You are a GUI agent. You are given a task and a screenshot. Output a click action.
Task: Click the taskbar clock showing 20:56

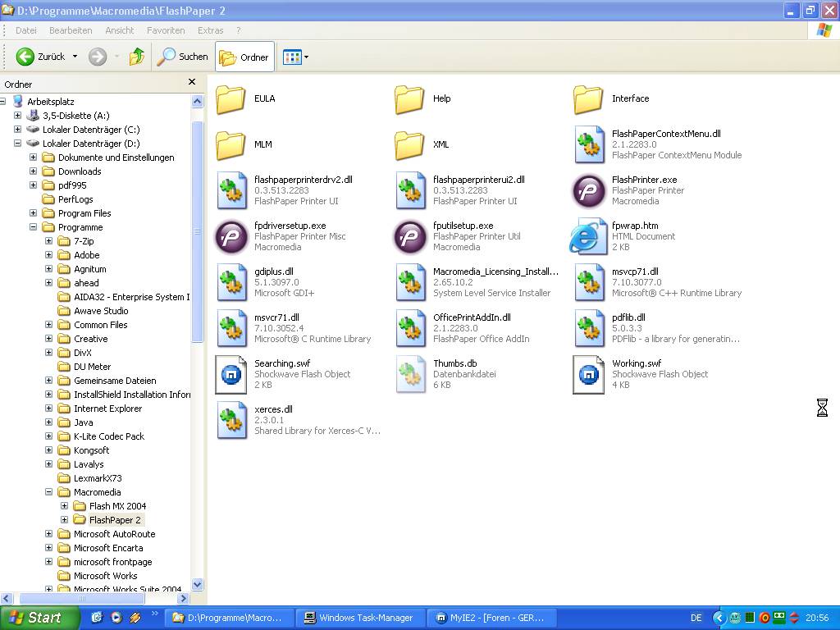(x=817, y=618)
